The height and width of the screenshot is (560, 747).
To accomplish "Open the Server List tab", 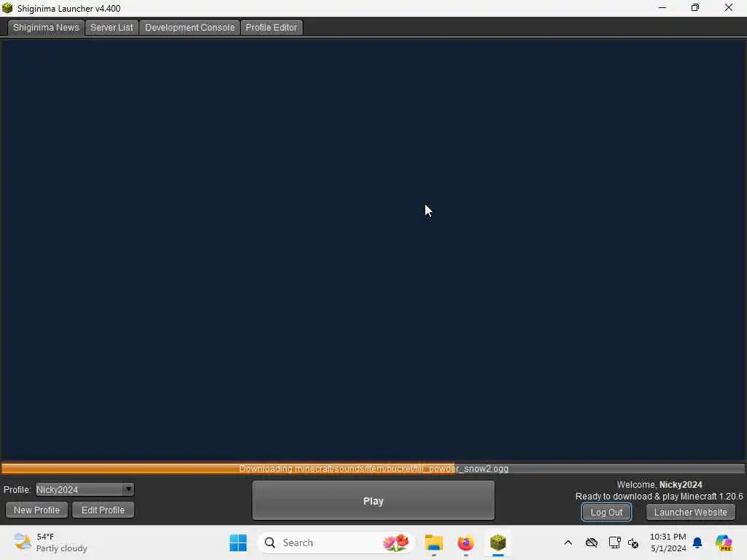I will [112, 28].
